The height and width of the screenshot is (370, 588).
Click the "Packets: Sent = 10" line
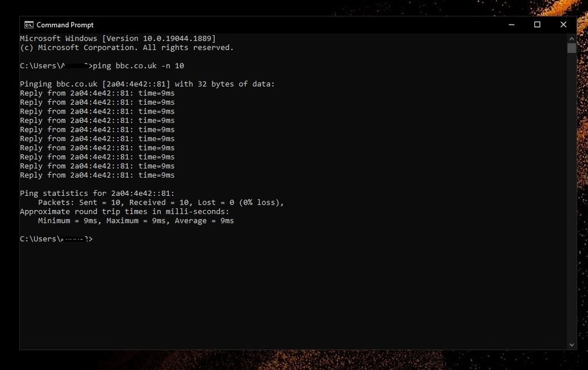[x=161, y=202]
